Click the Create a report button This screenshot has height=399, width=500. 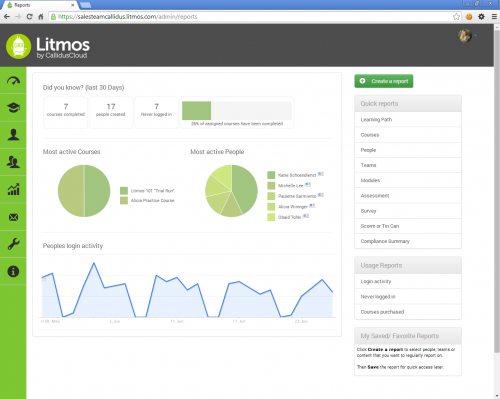click(384, 81)
